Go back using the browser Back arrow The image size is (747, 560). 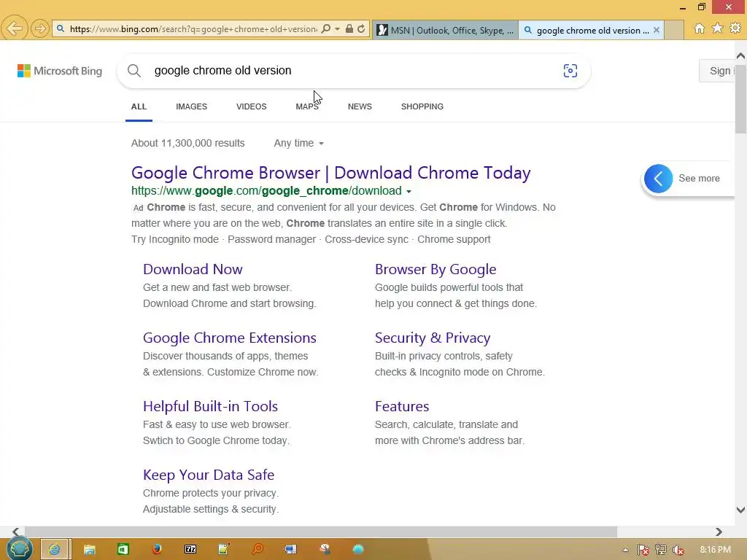point(15,28)
